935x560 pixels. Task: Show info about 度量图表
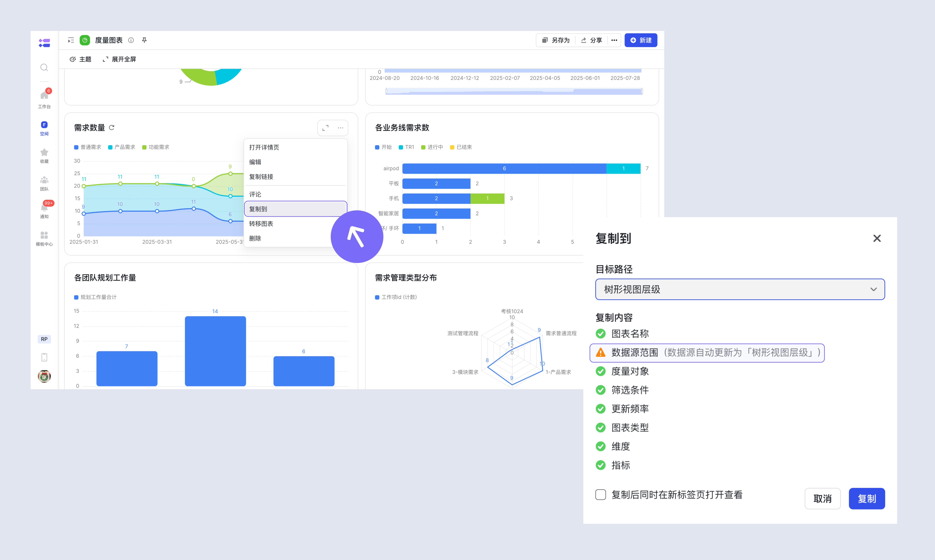point(131,40)
